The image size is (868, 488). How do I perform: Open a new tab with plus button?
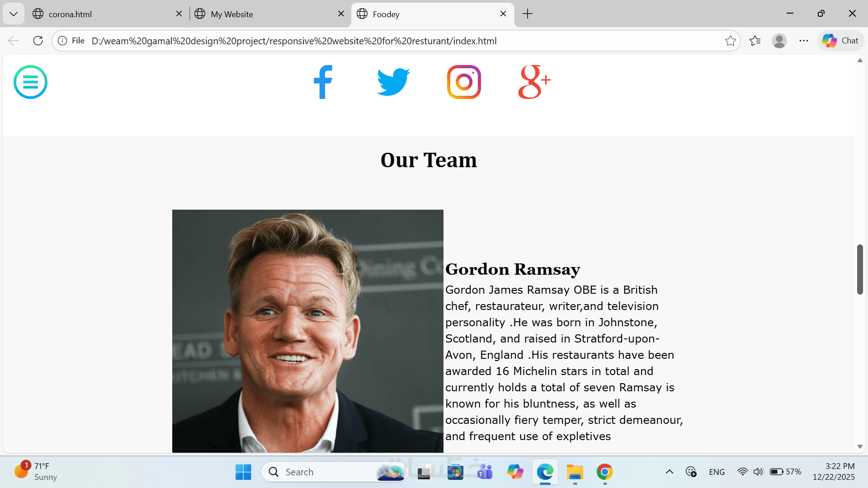pos(527,14)
